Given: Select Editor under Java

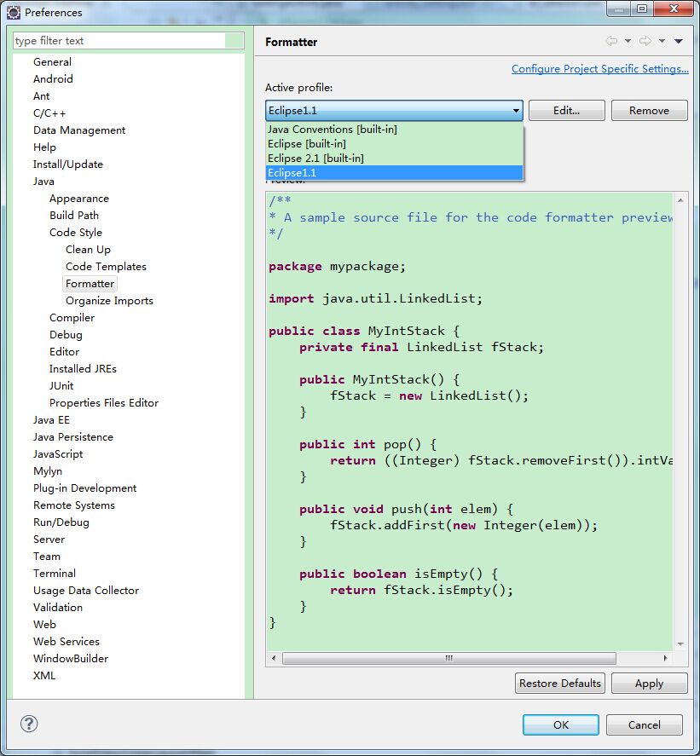Looking at the screenshot, I should click(64, 351).
